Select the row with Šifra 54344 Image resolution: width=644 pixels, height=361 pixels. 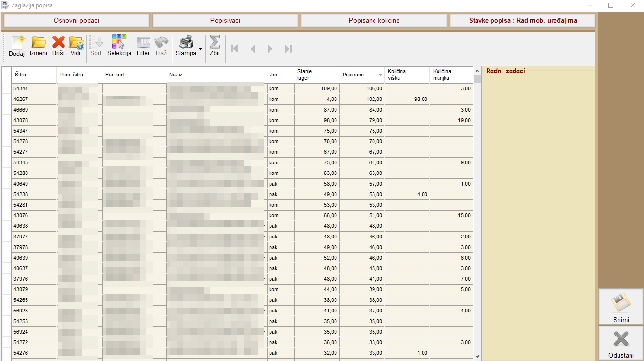[x=34, y=89]
